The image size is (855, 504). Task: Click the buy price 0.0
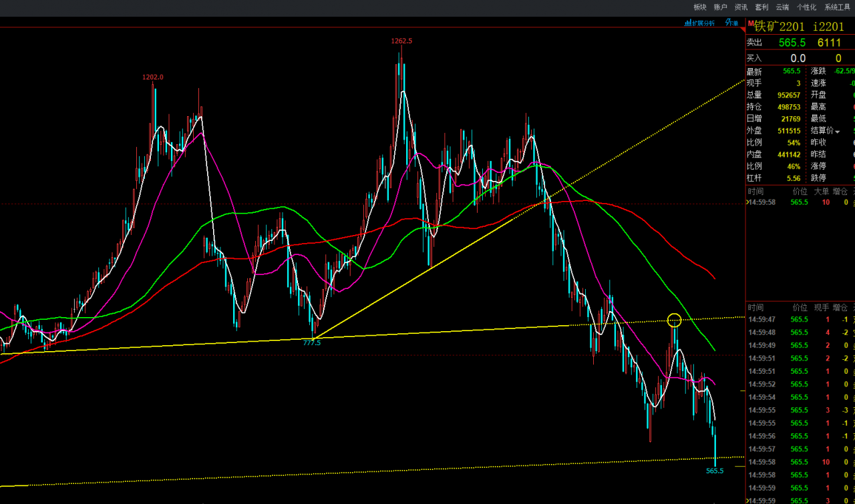[x=798, y=58]
